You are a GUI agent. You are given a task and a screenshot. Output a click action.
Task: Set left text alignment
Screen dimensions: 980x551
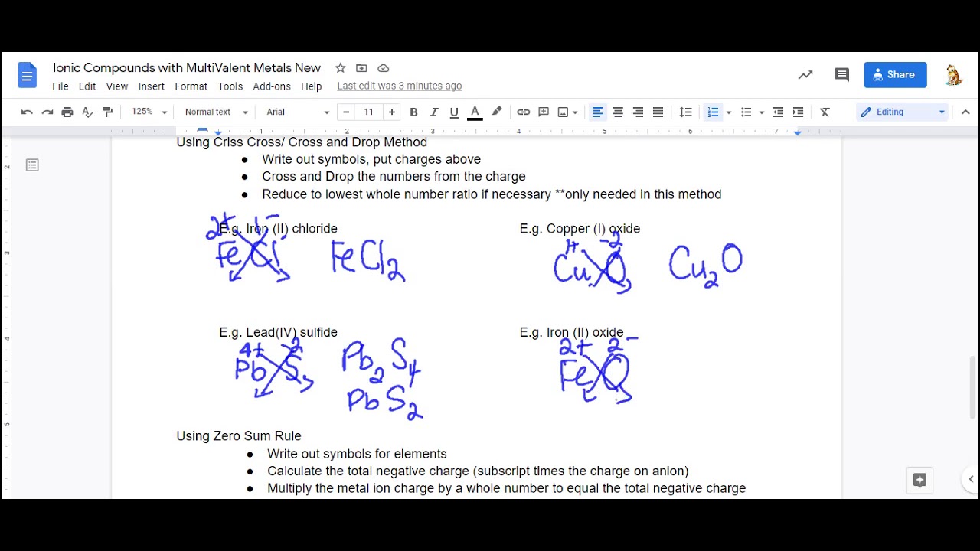pos(598,112)
